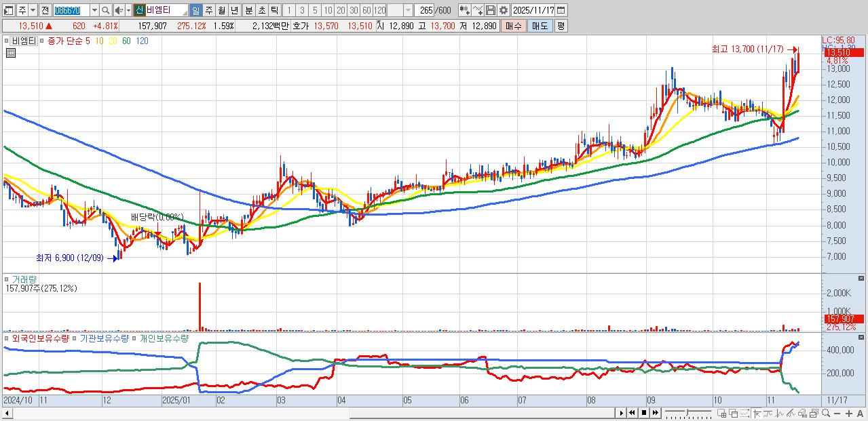Image resolution: width=868 pixels, height=421 pixels.
Task: Click the overlapping windows icon in bottom bar
Action: coord(733,413)
